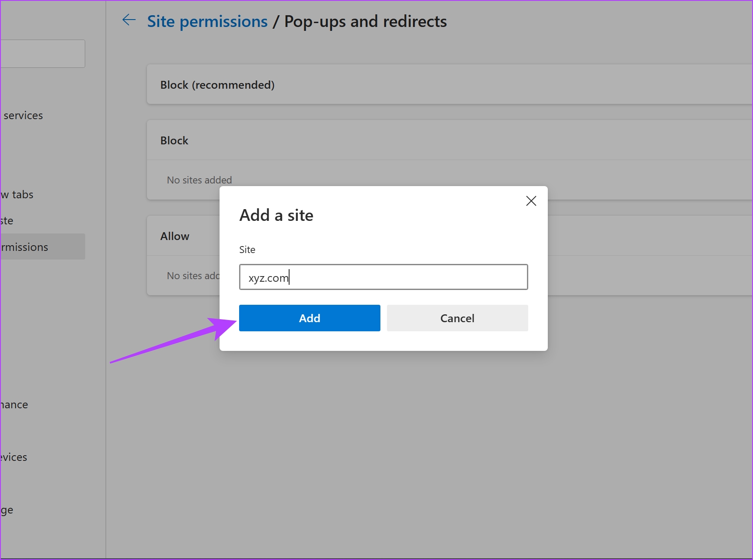753x560 pixels.
Task: Click the settings search box in sidebar
Action: 43,53
